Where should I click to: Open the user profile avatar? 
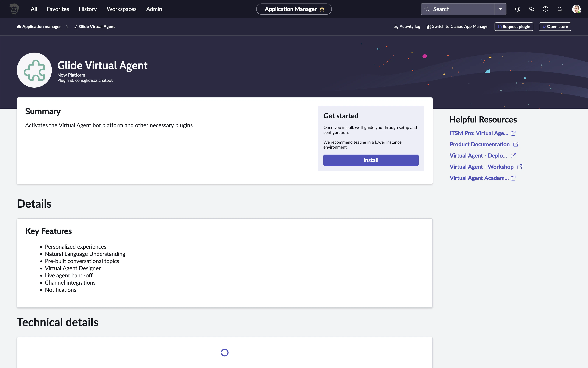(x=576, y=9)
